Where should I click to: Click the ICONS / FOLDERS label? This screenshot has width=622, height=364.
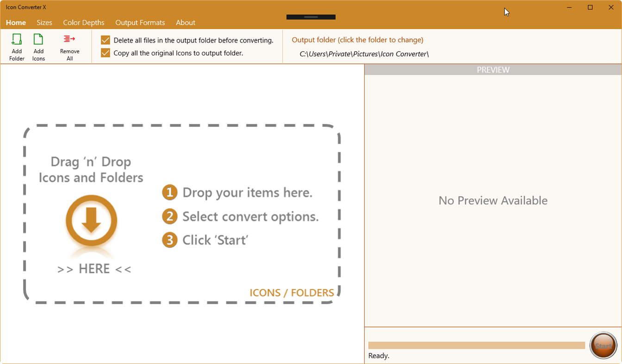coord(292,292)
